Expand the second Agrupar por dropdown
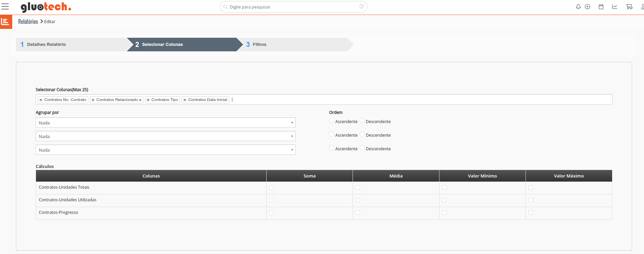The width and height of the screenshot is (644, 254). pyautogui.click(x=165, y=136)
